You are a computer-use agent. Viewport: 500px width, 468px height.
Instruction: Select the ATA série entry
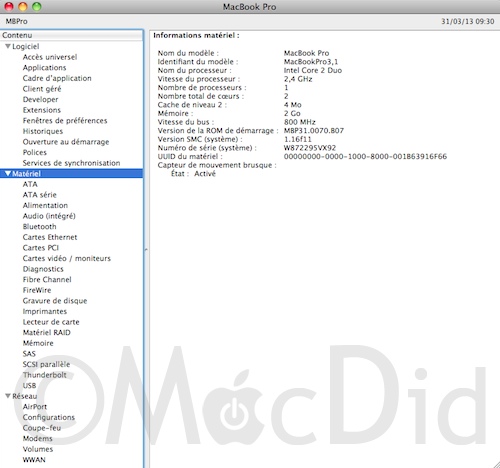click(39, 195)
